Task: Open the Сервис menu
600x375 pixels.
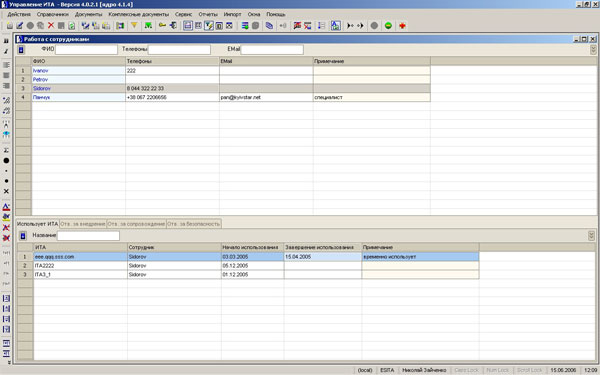Action: coord(184,14)
